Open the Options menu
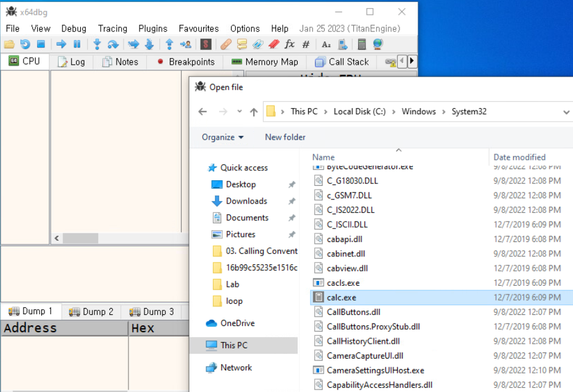 coord(245,28)
